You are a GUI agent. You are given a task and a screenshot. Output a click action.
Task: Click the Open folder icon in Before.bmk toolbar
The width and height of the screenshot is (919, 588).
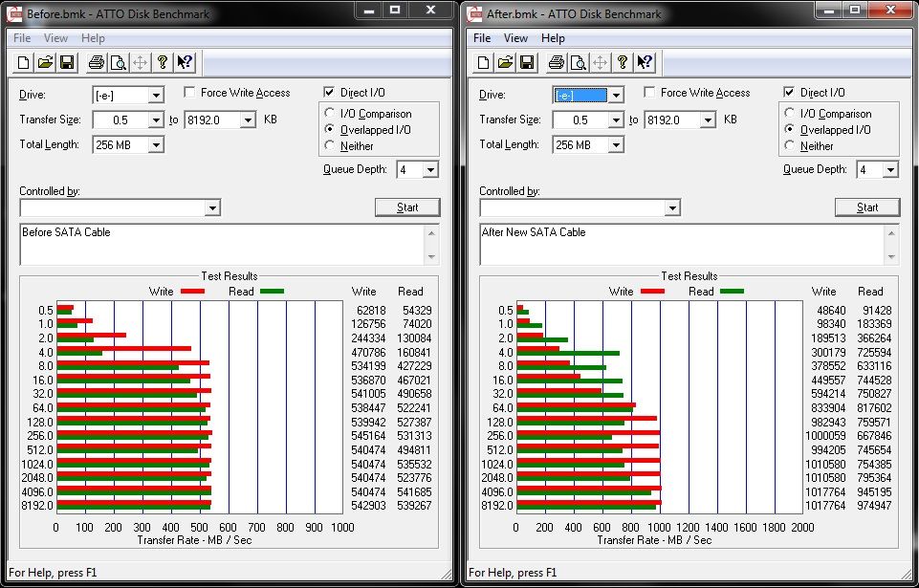(x=45, y=62)
